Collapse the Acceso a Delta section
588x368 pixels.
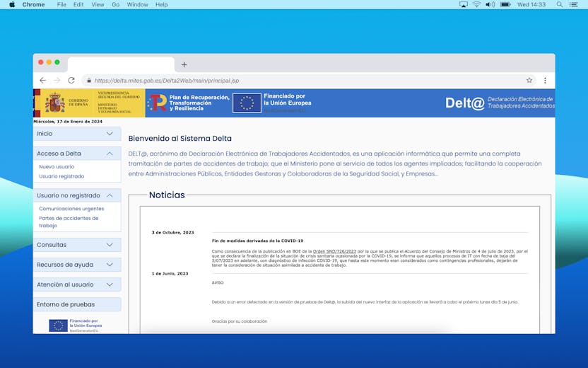click(x=77, y=154)
